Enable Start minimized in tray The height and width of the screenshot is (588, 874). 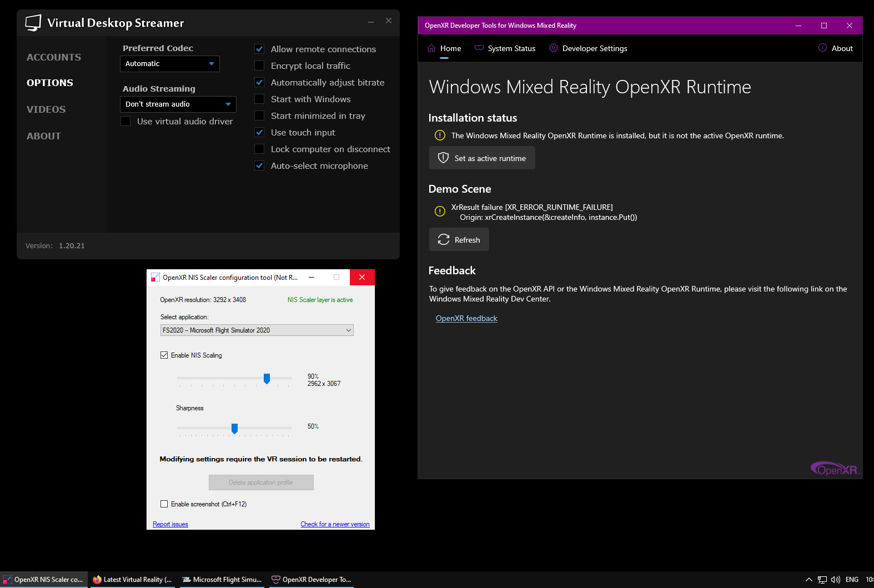[x=259, y=115]
